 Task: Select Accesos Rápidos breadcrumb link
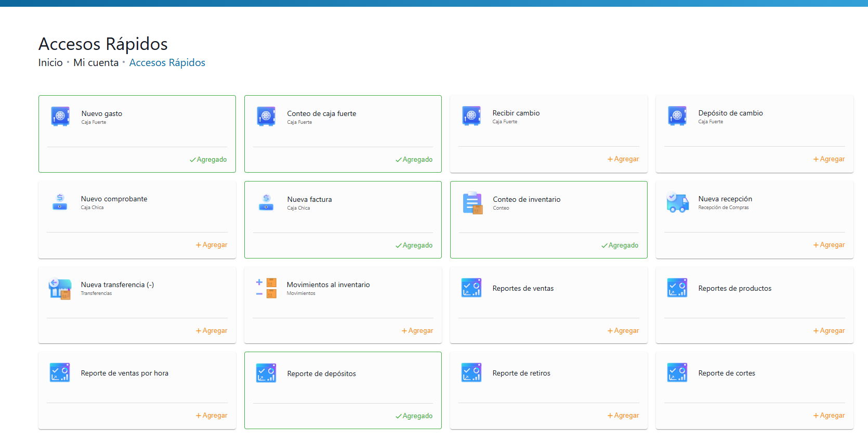click(x=167, y=63)
